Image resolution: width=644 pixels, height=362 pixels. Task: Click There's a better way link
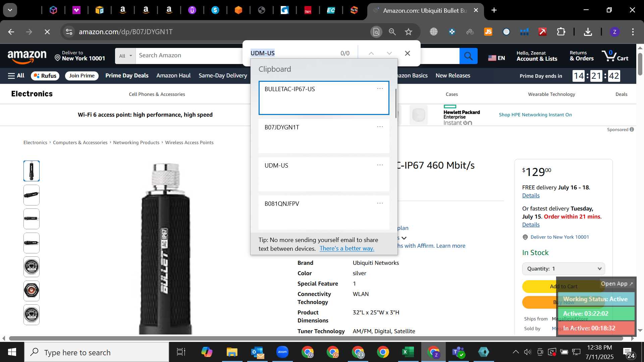pyautogui.click(x=347, y=248)
